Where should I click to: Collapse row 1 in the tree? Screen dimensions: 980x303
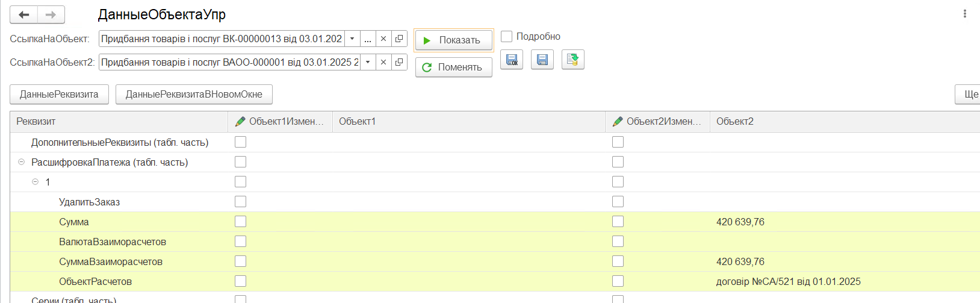35,182
